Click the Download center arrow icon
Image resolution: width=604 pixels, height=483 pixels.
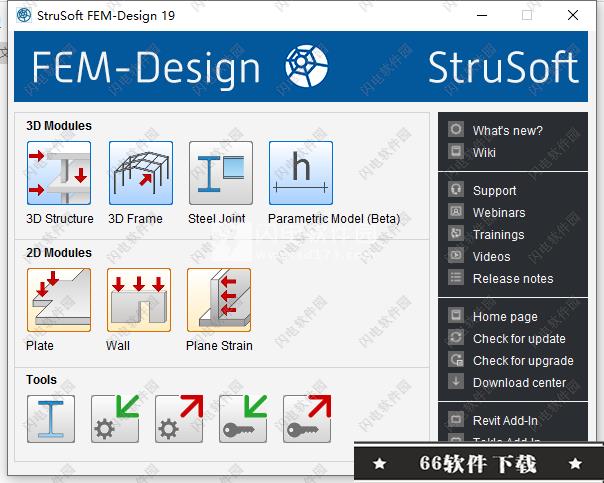tap(456, 381)
